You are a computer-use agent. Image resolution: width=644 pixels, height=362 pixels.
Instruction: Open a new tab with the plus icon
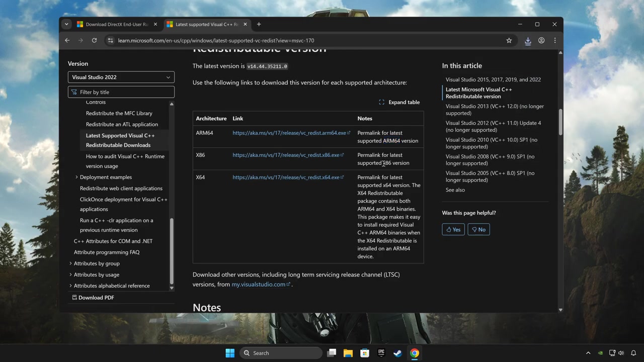point(259,24)
